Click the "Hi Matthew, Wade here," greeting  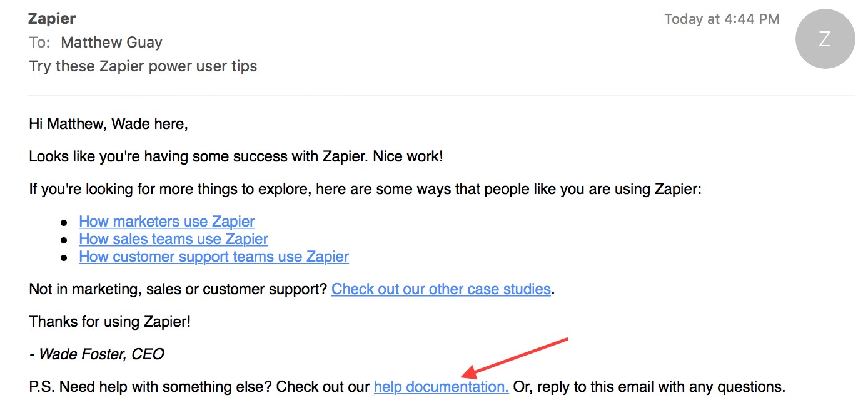(108, 124)
